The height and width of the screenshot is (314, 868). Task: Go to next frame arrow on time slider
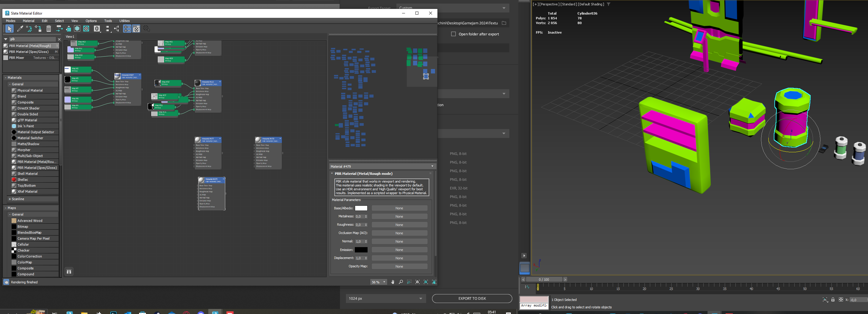click(x=565, y=279)
